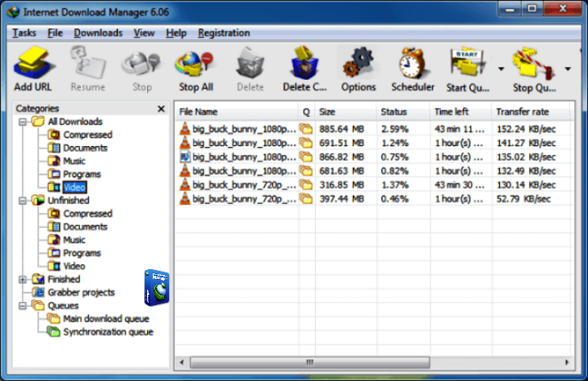Open the Start Queue dropdown arrow

point(501,69)
